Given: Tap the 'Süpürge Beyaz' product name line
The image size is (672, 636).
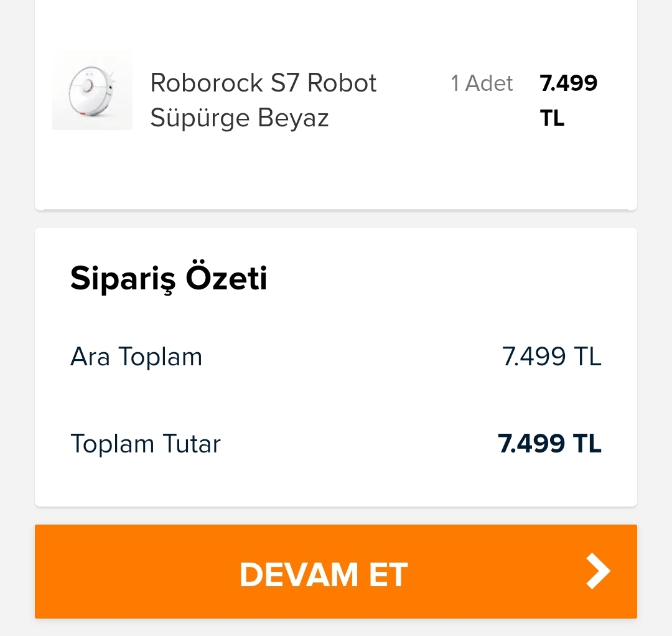Looking at the screenshot, I should coord(240,118).
